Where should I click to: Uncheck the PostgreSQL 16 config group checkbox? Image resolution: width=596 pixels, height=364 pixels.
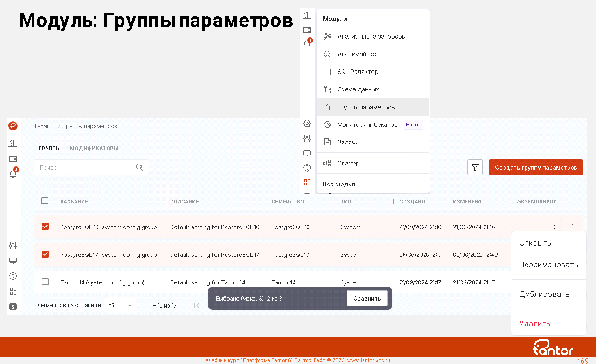pos(45,227)
